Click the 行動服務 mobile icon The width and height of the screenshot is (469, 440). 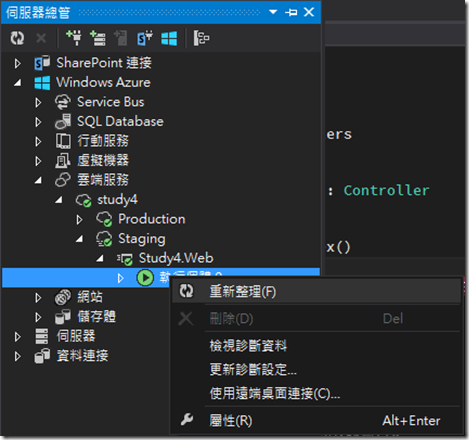tap(63, 141)
